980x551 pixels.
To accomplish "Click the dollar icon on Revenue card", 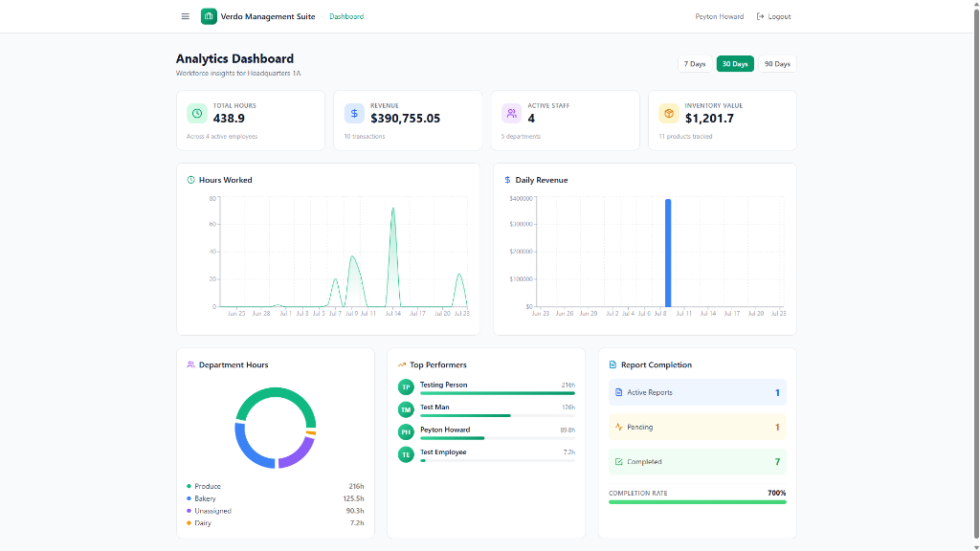I will point(354,113).
